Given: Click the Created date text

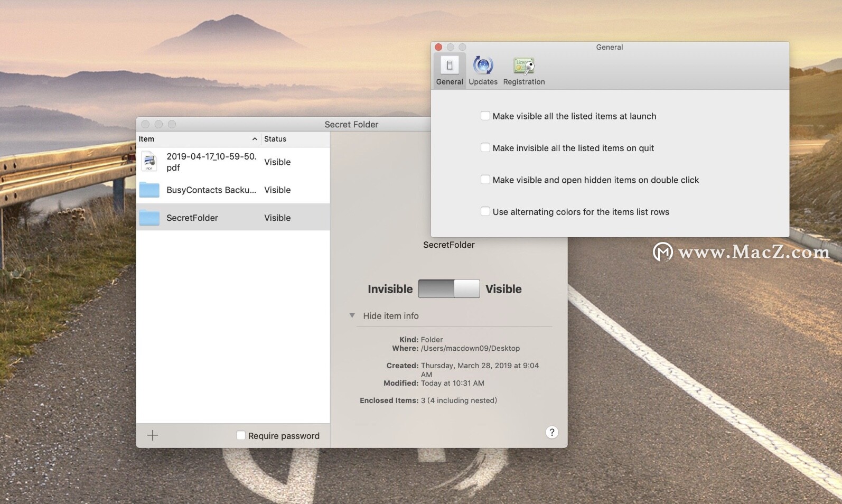Looking at the screenshot, I should (480, 370).
